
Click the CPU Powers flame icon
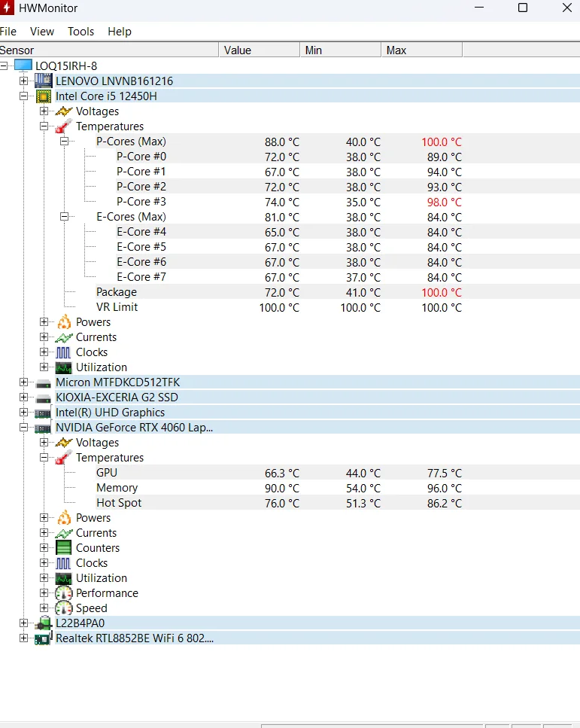coord(64,321)
